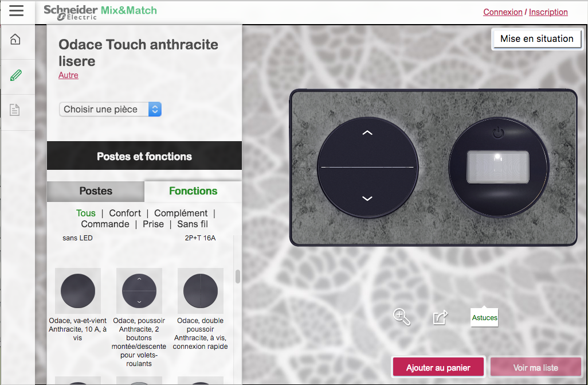Click the Autre link
This screenshot has width=588, height=385.
point(68,75)
